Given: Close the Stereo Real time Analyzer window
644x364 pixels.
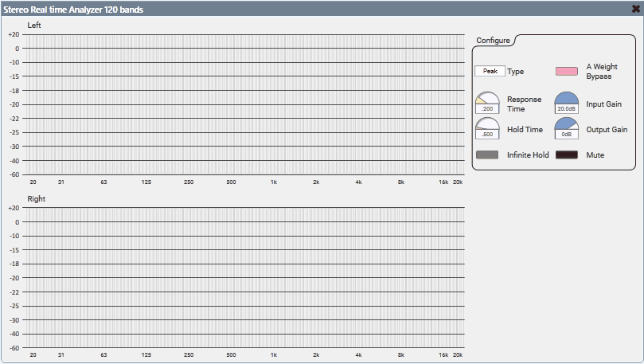Looking at the screenshot, I should pos(634,9).
